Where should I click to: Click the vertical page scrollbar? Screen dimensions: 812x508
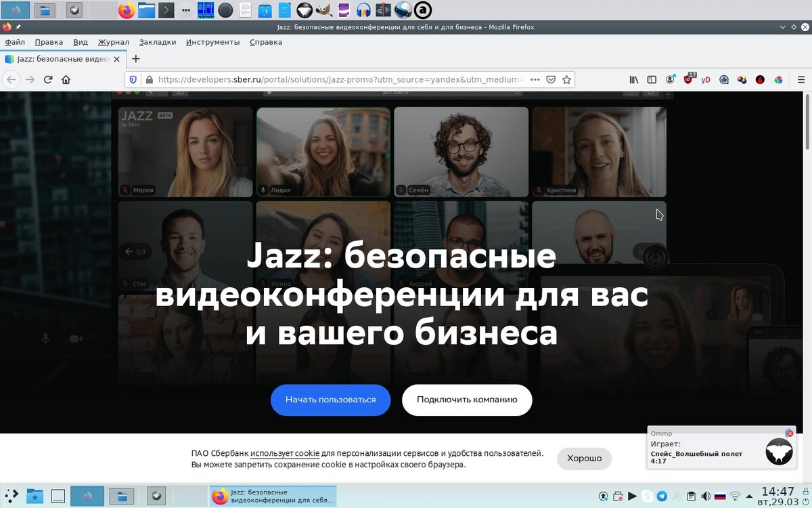pyautogui.click(x=807, y=122)
